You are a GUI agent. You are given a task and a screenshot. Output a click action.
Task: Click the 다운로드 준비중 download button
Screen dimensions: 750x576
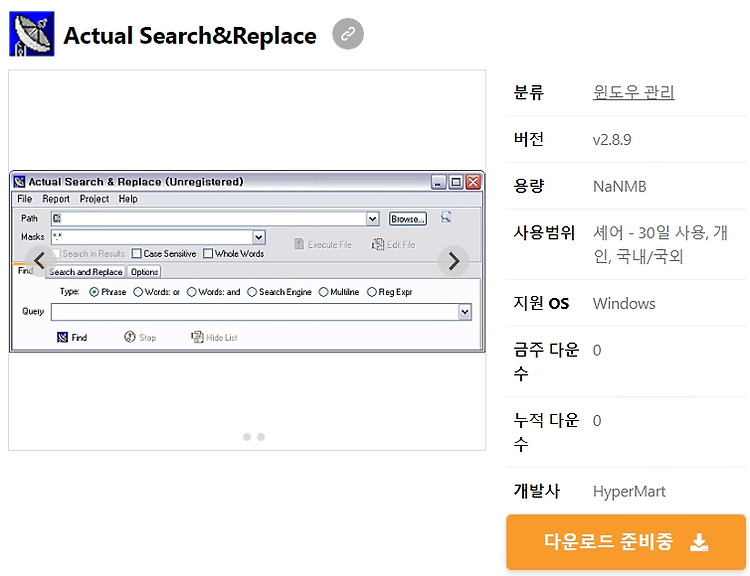pos(626,542)
